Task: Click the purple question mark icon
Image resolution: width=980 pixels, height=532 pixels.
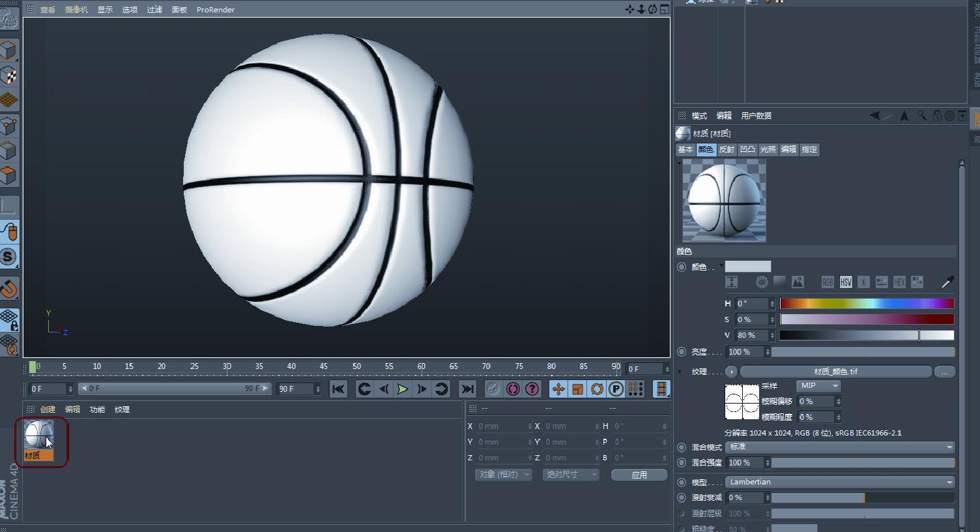Action: [x=532, y=389]
